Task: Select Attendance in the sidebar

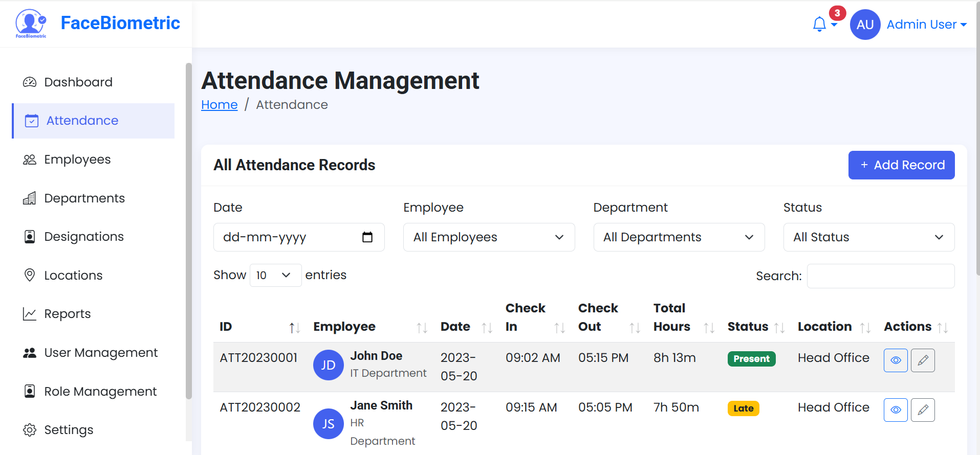Action: click(x=93, y=121)
